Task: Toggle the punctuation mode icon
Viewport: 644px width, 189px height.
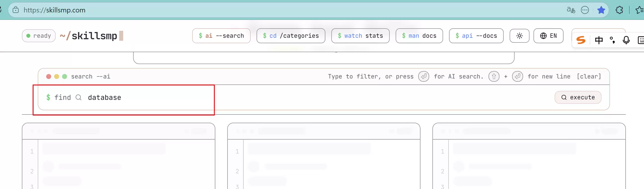Action: click(612, 40)
